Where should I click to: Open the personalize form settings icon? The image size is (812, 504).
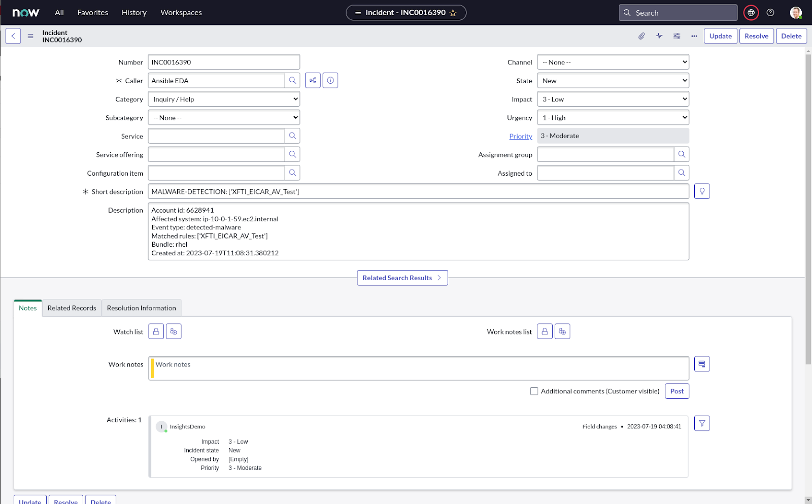(x=677, y=36)
